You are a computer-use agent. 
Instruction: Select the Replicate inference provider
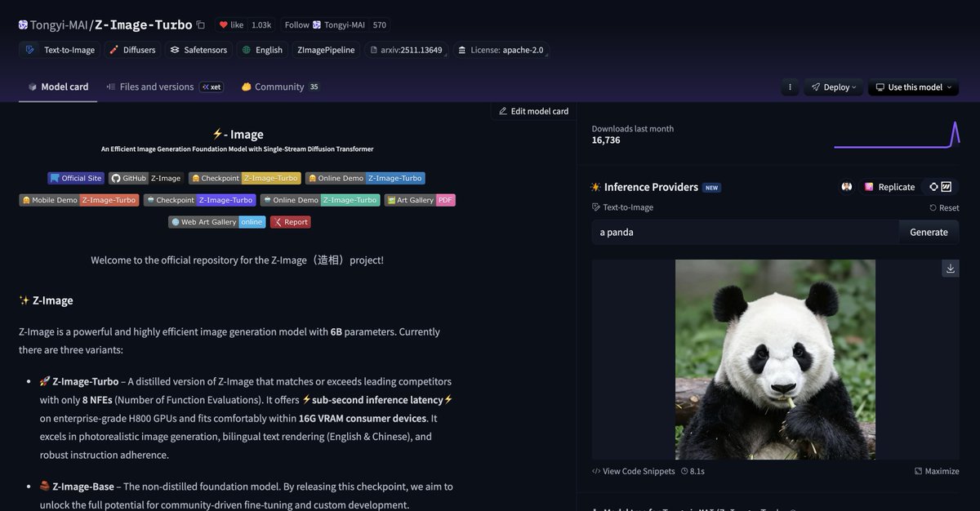tap(889, 187)
